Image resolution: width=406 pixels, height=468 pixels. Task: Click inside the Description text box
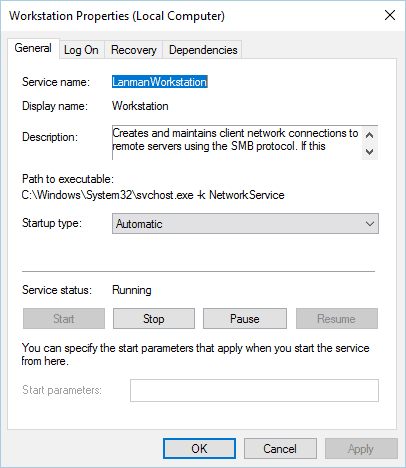[237, 142]
